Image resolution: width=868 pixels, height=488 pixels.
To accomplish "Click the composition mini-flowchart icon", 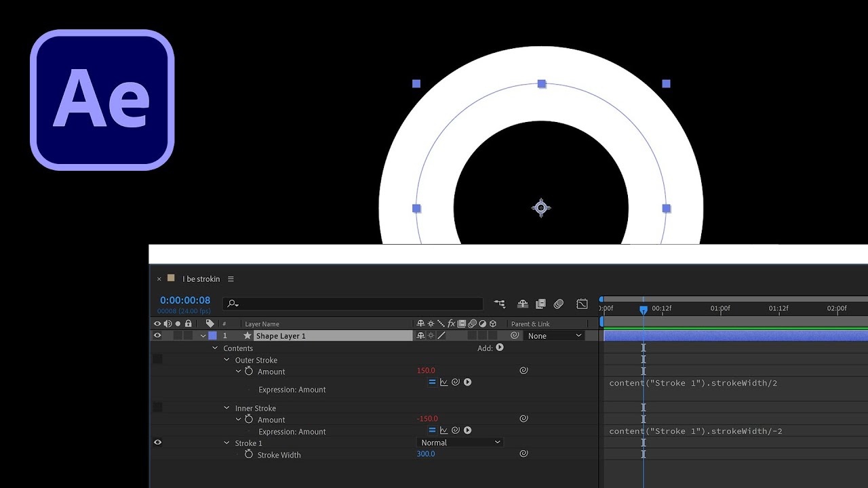I will 500,304.
